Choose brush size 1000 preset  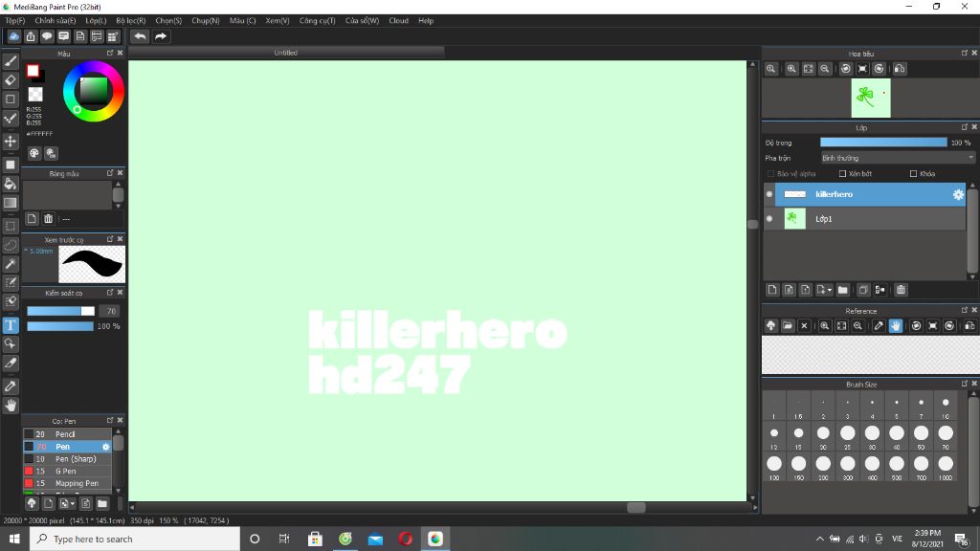(x=946, y=467)
